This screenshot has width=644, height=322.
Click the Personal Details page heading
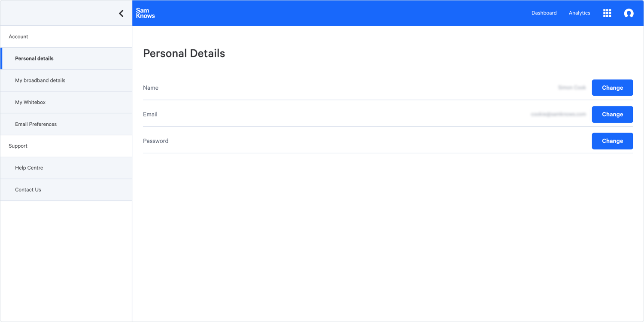pyautogui.click(x=184, y=53)
